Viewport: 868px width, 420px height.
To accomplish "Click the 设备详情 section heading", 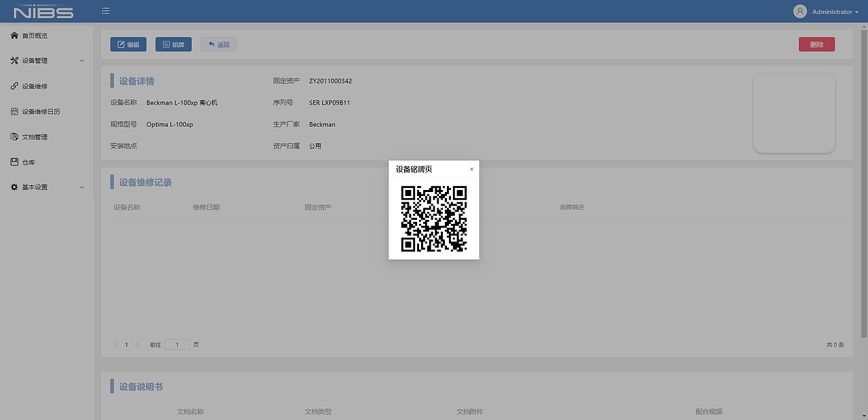I will pos(137,81).
